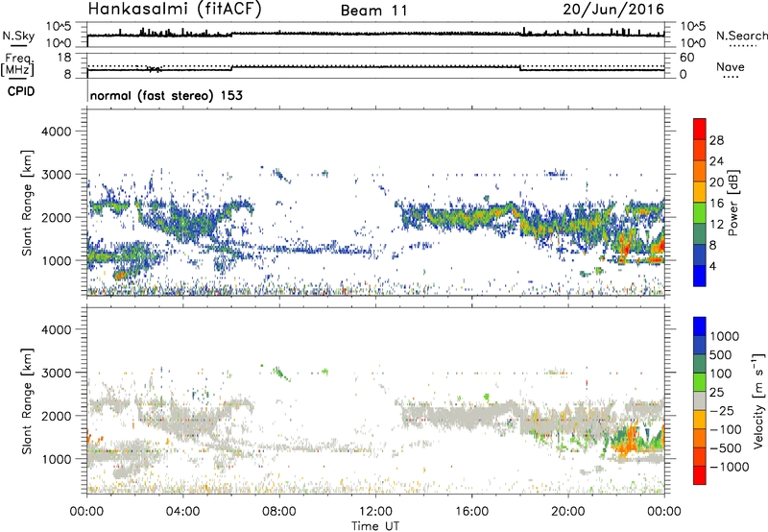The width and height of the screenshot is (768, 532).
Task: Click the 16:00 time tick label
Action: tap(471, 512)
